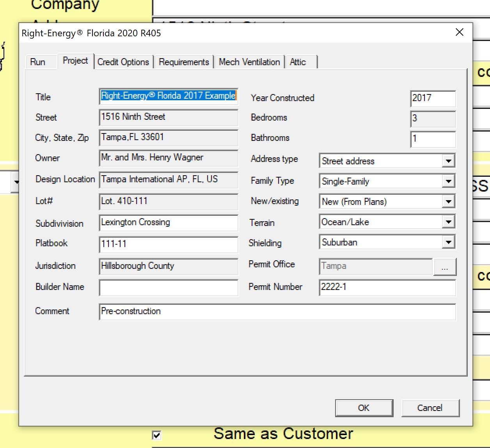
Task: Click the Lot# field
Action: [x=169, y=201]
